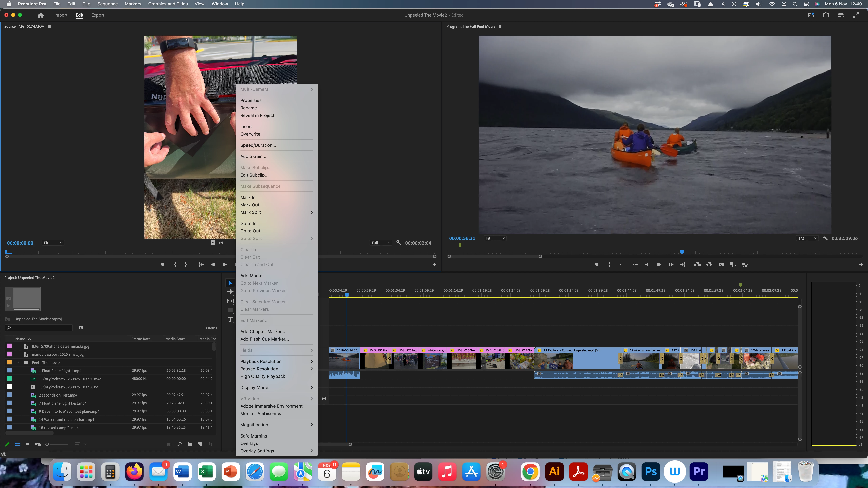Click Home icon in top bar
868x488 pixels.
(x=41, y=15)
